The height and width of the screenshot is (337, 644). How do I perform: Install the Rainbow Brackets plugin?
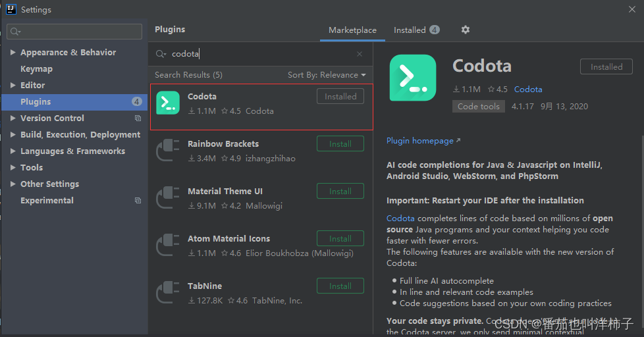[340, 143]
